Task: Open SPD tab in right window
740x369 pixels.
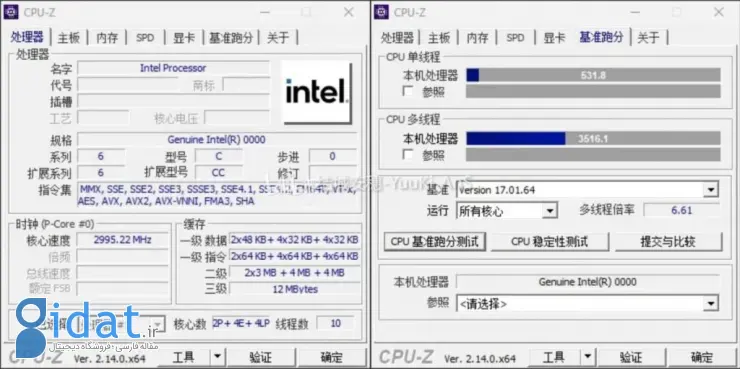Action: [x=515, y=38]
